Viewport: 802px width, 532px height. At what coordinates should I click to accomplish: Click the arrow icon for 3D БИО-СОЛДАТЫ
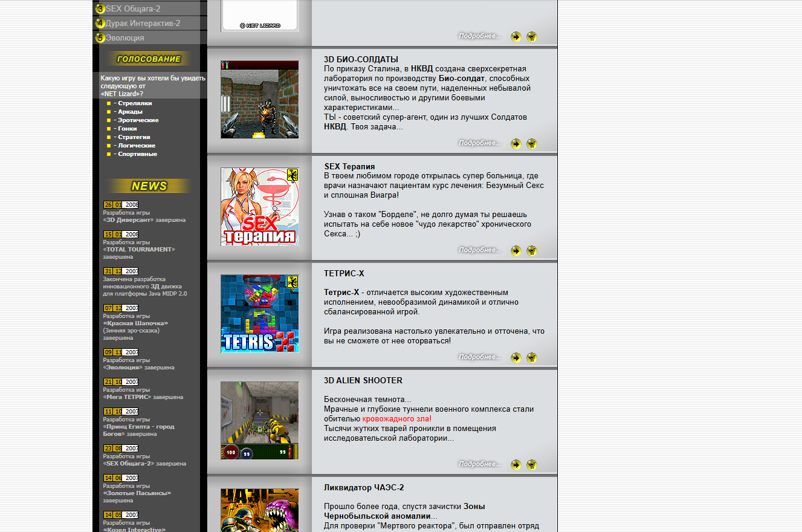(x=516, y=143)
